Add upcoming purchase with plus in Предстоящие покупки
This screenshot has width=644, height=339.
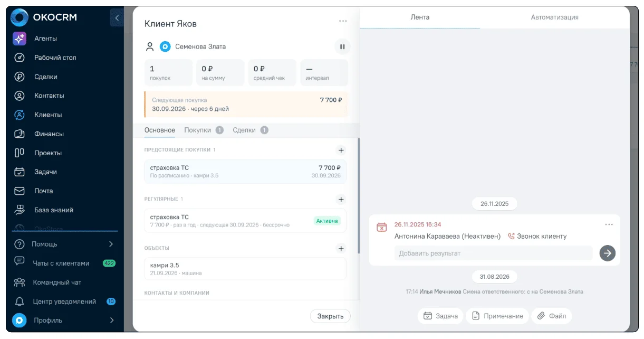click(x=341, y=150)
